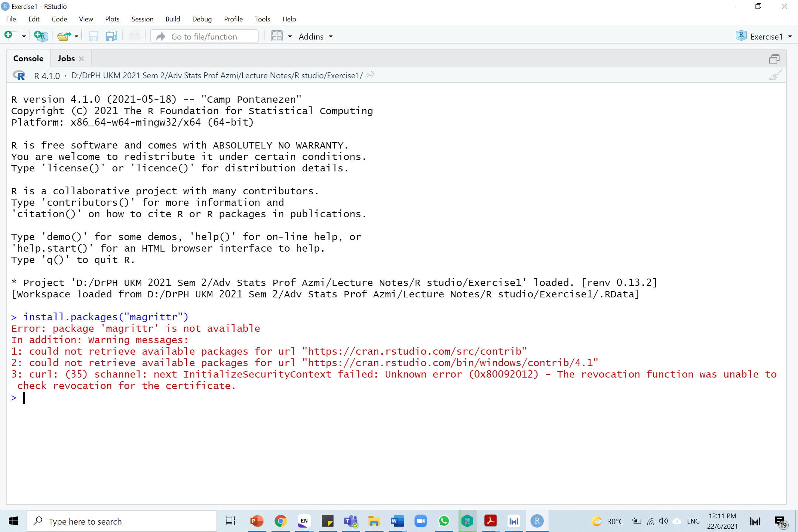Click the Create Project icon
This screenshot has width=798, height=532.
41,36
